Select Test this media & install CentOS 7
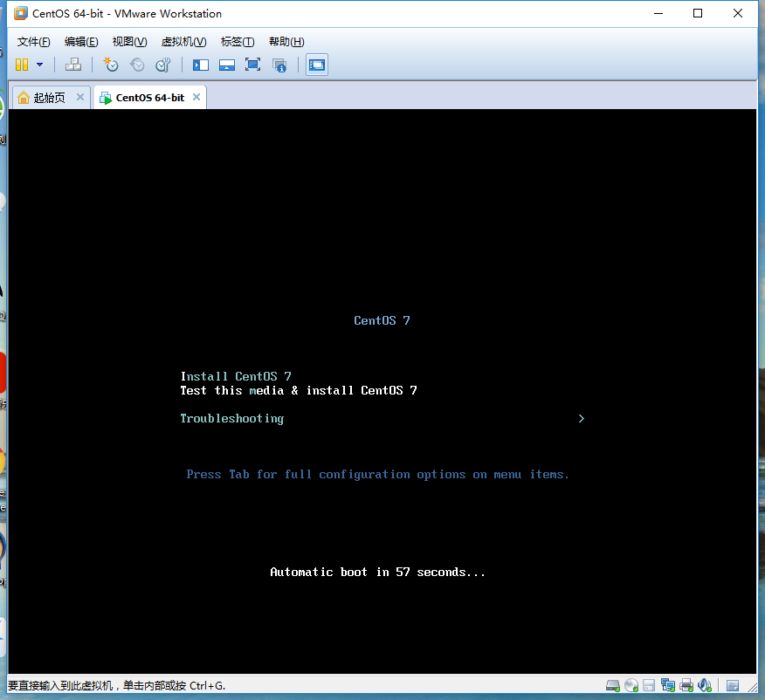 pyautogui.click(x=299, y=390)
